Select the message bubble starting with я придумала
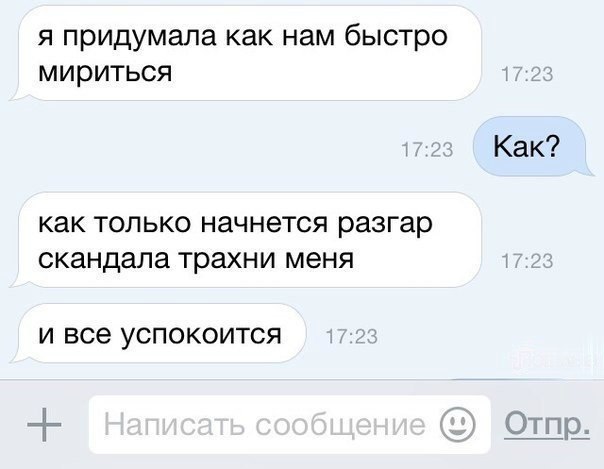This screenshot has height=469, width=604. [x=247, y=53]
